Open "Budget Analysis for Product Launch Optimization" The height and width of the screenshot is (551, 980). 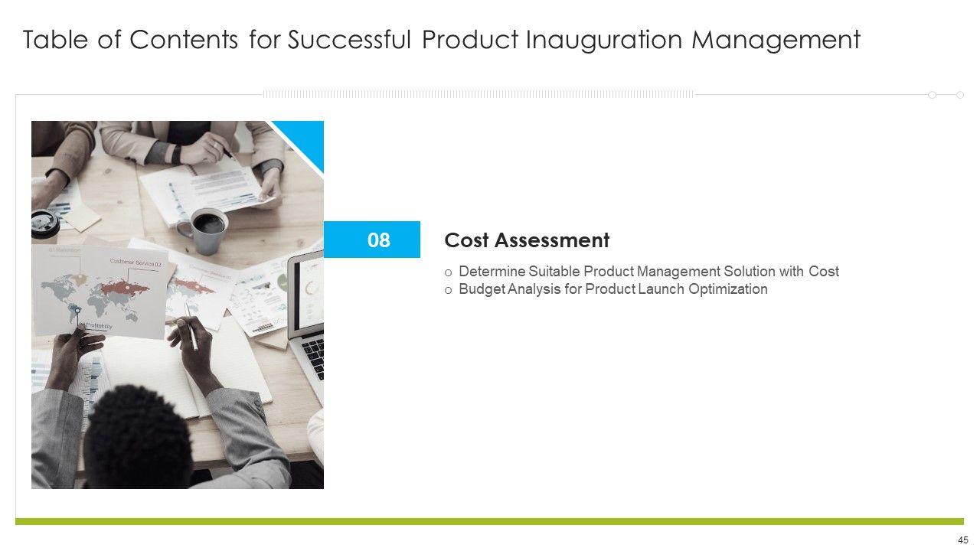click(612, 289)
